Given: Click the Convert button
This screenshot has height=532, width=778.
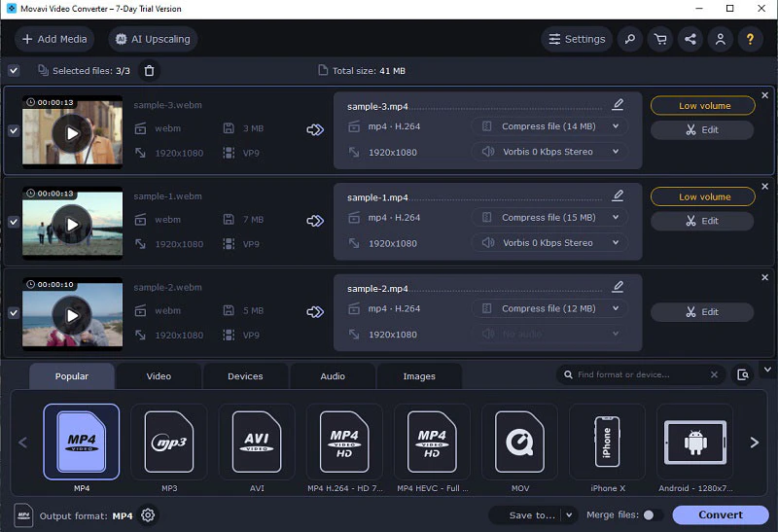Looking at the screenshot, I should tap(721, 515).
